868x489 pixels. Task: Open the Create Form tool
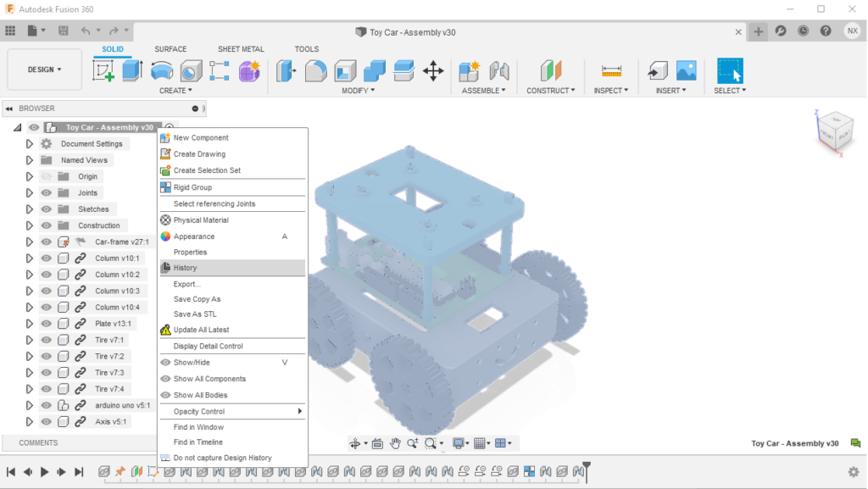pos(250,70)
